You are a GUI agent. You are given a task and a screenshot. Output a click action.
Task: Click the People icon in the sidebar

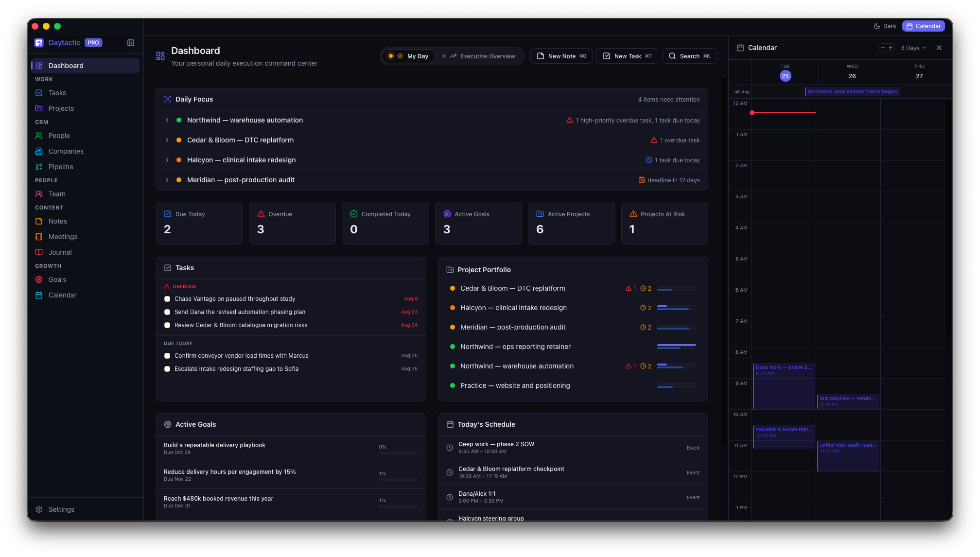coord(39,136)
